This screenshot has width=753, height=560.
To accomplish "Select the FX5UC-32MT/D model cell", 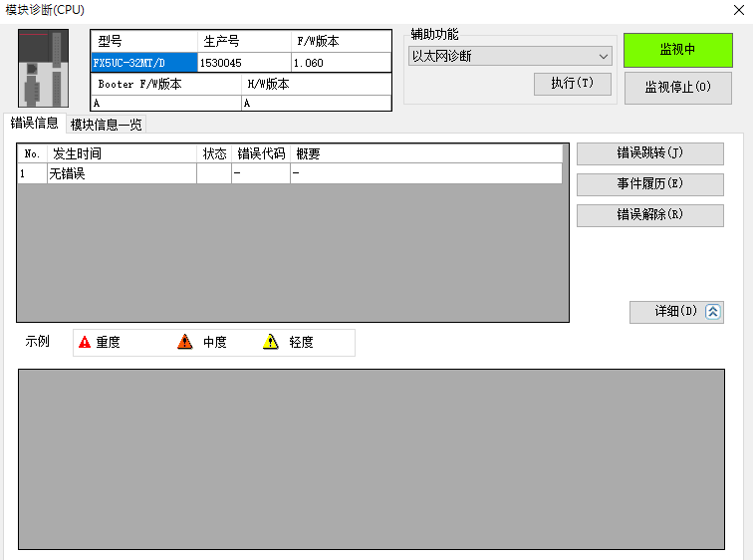I will [x=137, y=62].
